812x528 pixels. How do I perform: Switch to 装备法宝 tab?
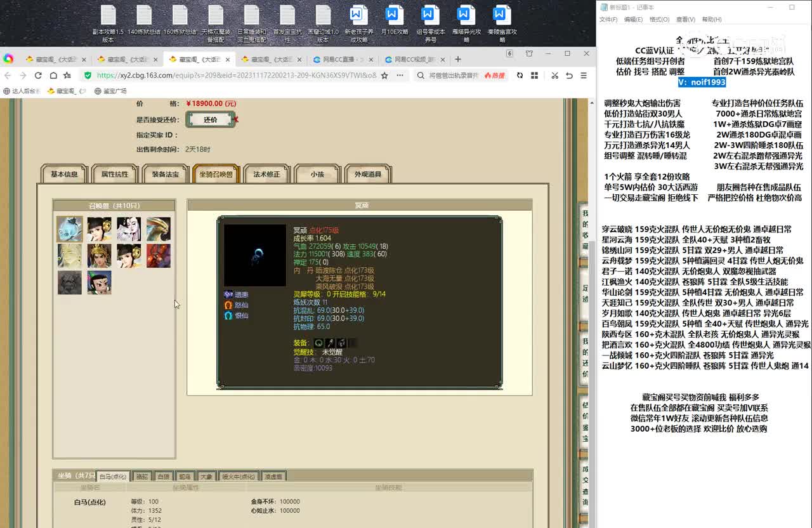pyautogui.click(x=165, y=174)
